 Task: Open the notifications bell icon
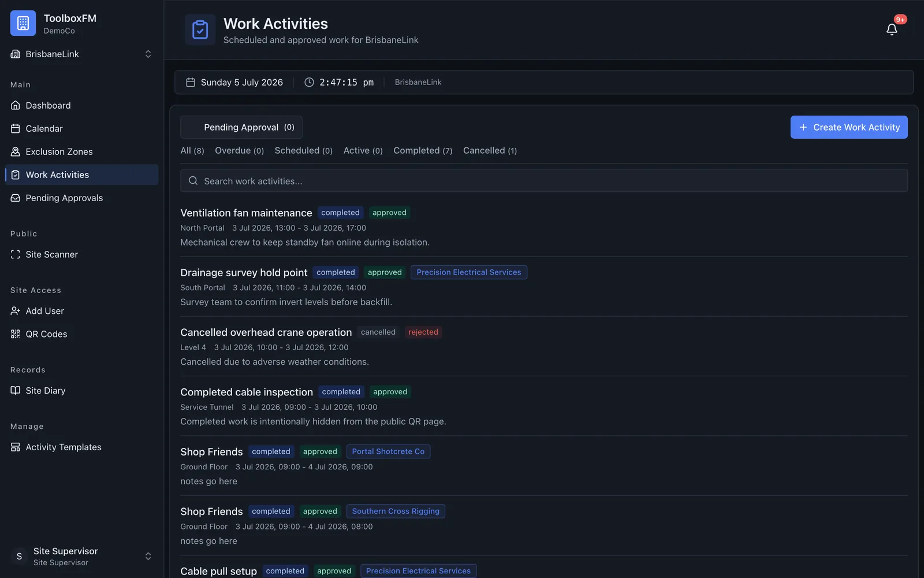pos(892,29)
